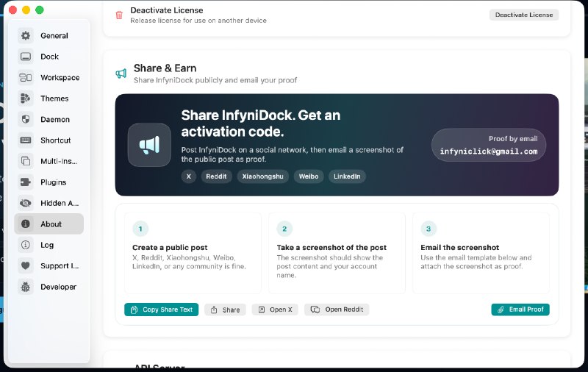Select the Plugins sidebar icon
Screen dimensions: 588x372
(26, 182)
